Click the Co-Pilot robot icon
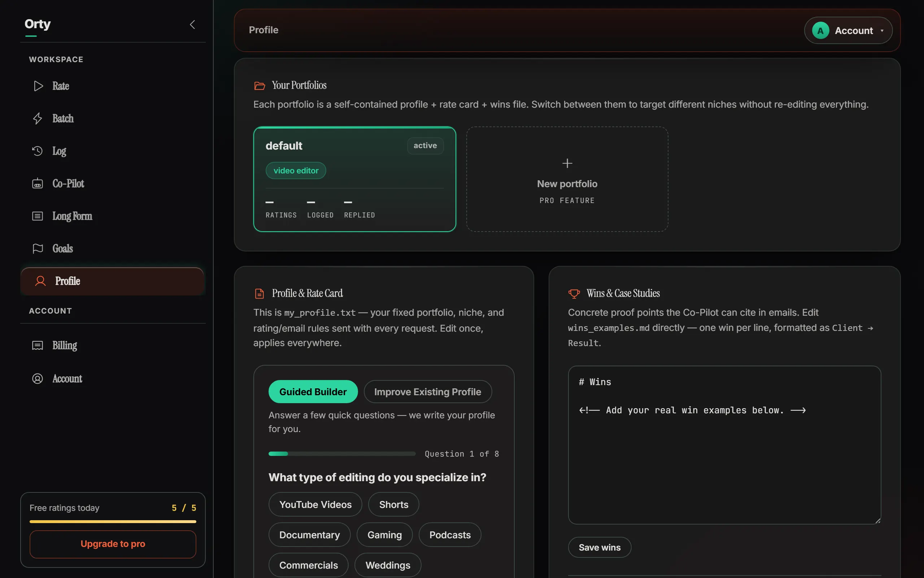This screenshot has width=924, height=578. pyautogui.click(x=38, y=184)
